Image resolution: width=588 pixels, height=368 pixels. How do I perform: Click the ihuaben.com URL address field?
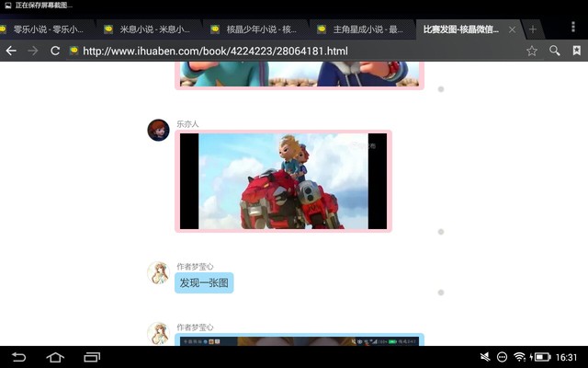tap(215, 52)
